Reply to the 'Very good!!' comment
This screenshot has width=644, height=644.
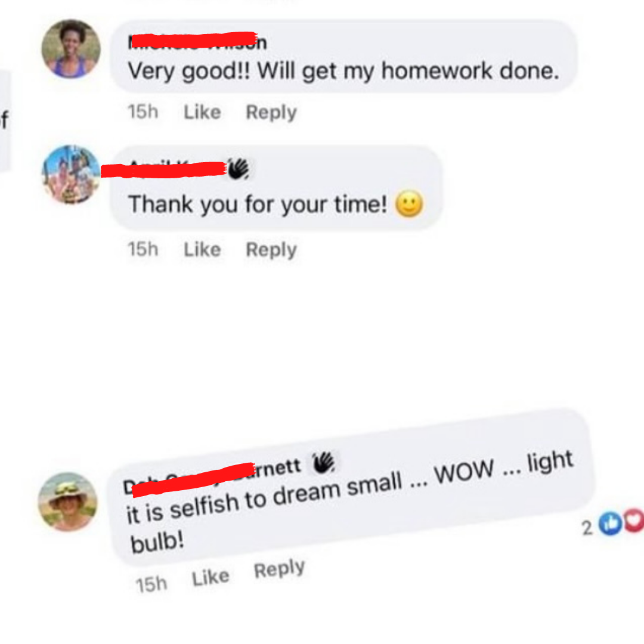point(271,112)
